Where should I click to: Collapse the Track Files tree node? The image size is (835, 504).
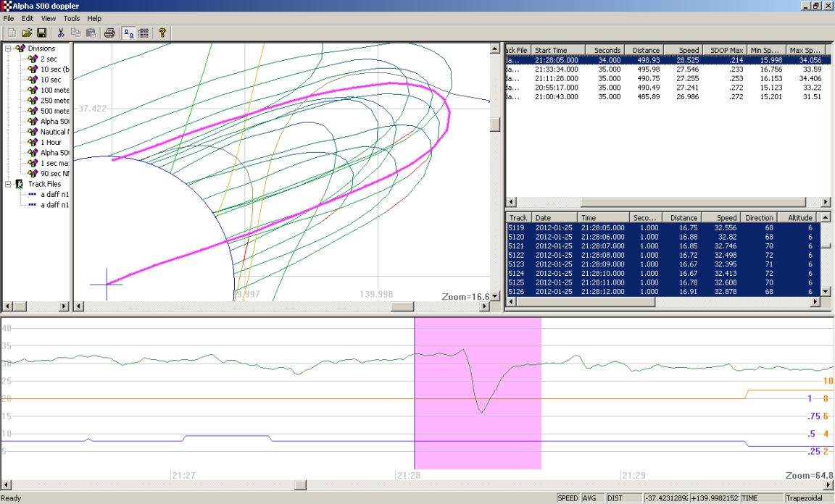tap(8, 184)
